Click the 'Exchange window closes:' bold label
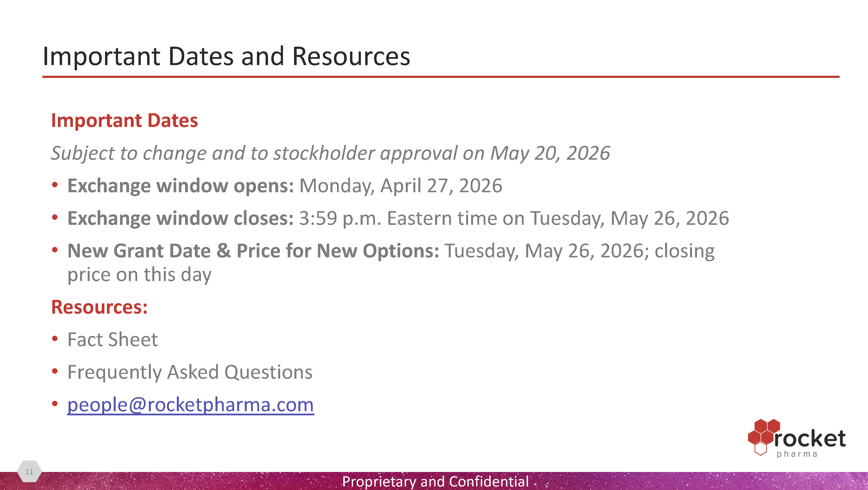 coord(181,218)
